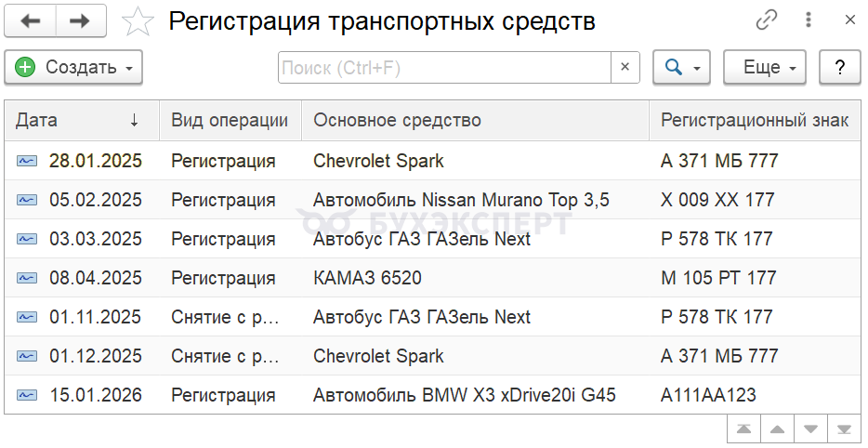Click document icon for 15.01.2026 row
The image size is (868, 448).
[x=27, y=396]
